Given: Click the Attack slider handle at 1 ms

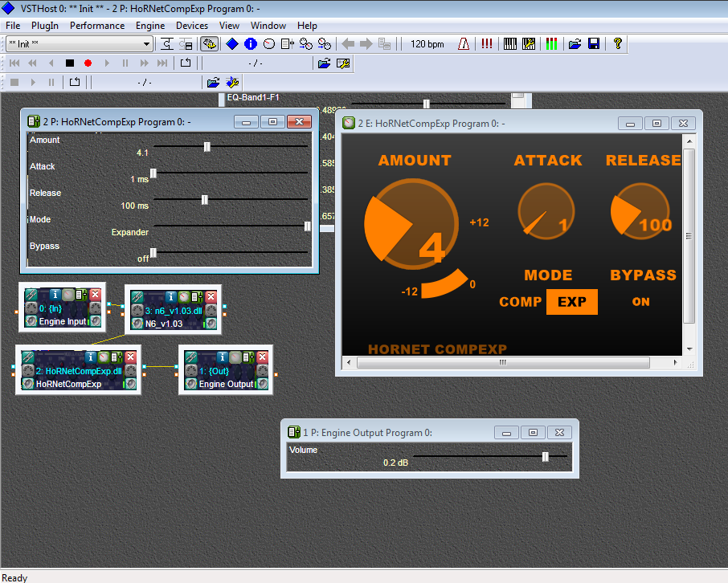Looking at the screenshot, I should [153, 173].
